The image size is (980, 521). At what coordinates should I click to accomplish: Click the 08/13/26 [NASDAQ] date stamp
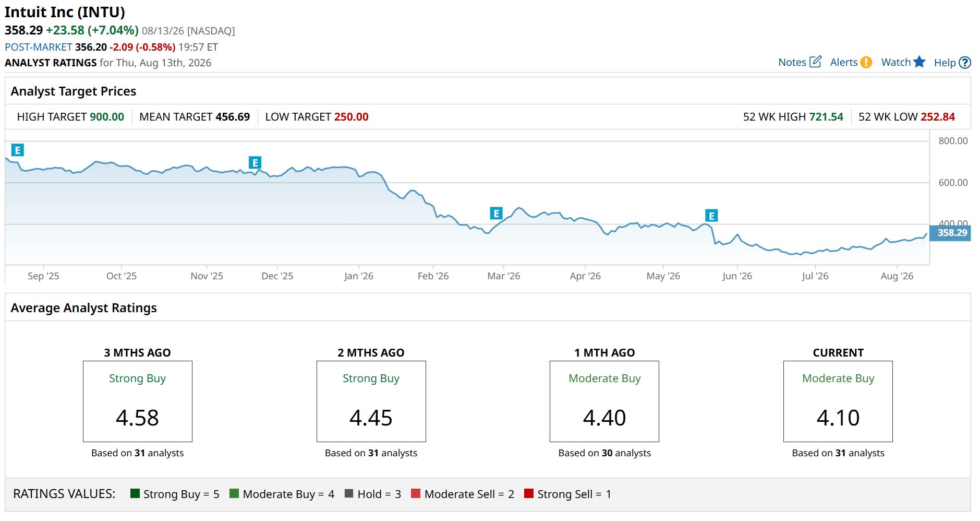click(x=188, y=31)
